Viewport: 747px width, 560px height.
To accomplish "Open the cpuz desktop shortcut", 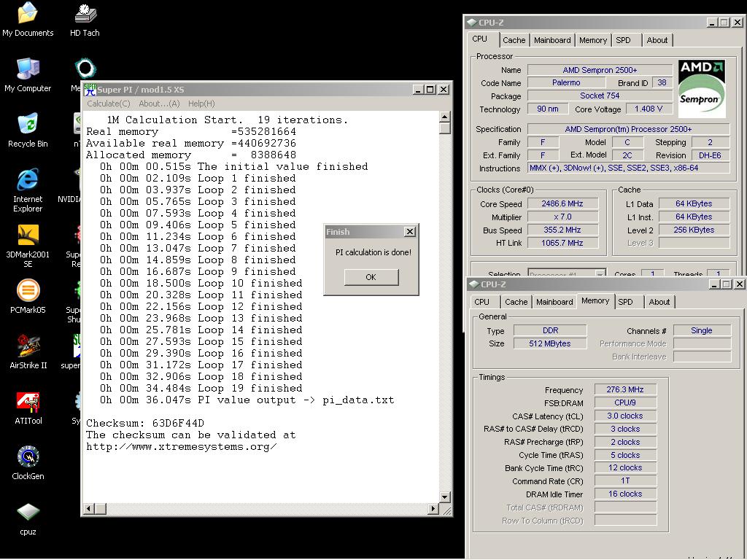I will (28, 518).
